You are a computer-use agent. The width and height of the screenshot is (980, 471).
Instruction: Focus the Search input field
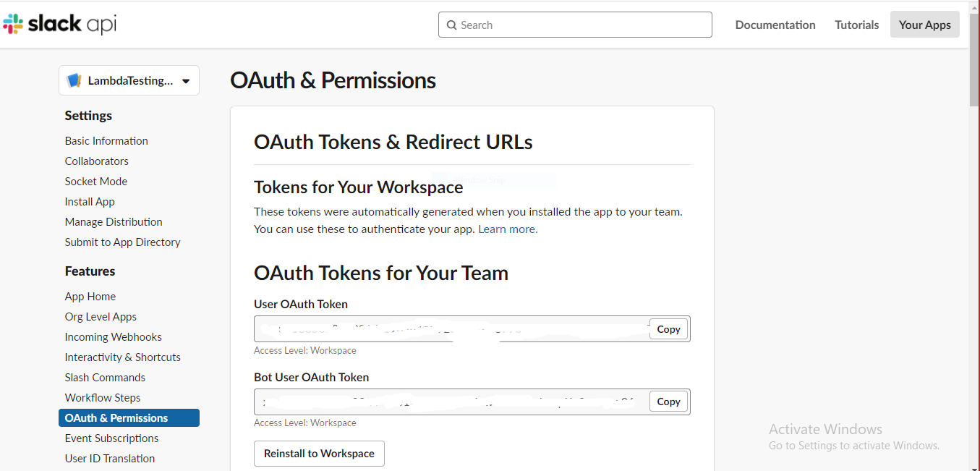[575, 25]
